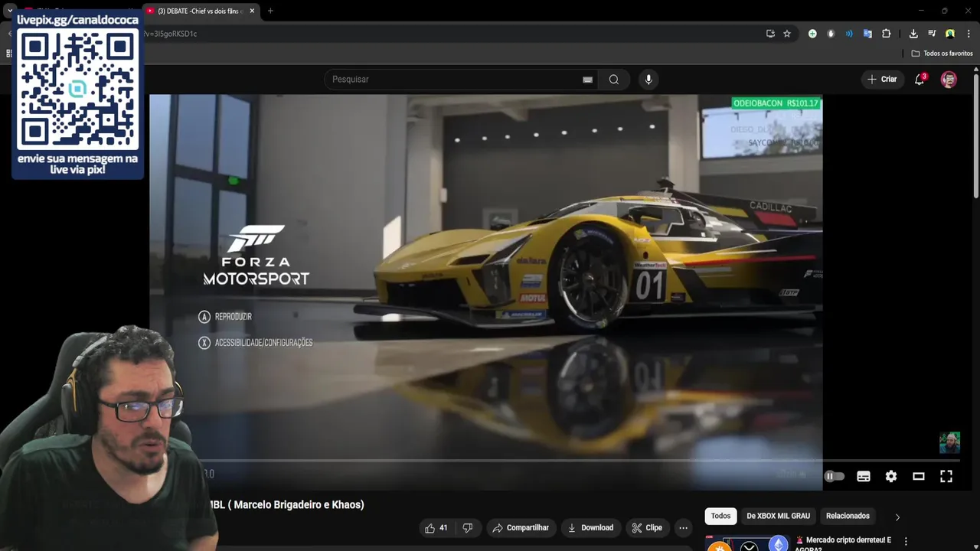This screenshot has width=980, height=551.
Task: Switch to theater mode in player
Action: click(x=919, y=476)
